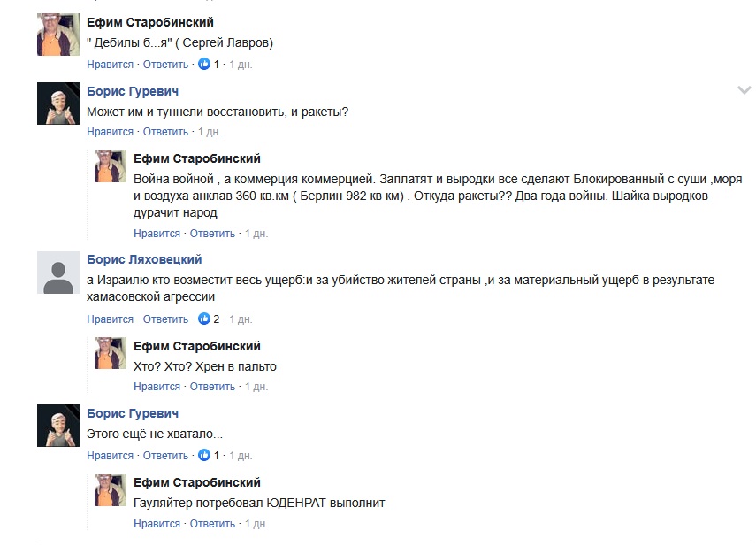This screenshot has height=546, width=756.
Task: Click timestamp of 'Этого ещё не хватало' comment
Action: 241,456
